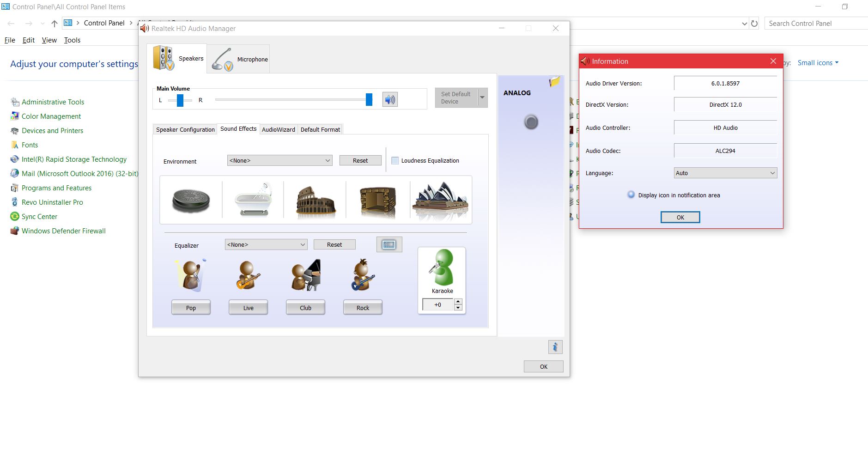Click the Live guitarist equalizer icon
868x463 pixels.
pyautogui.click(x=248, y=275)
